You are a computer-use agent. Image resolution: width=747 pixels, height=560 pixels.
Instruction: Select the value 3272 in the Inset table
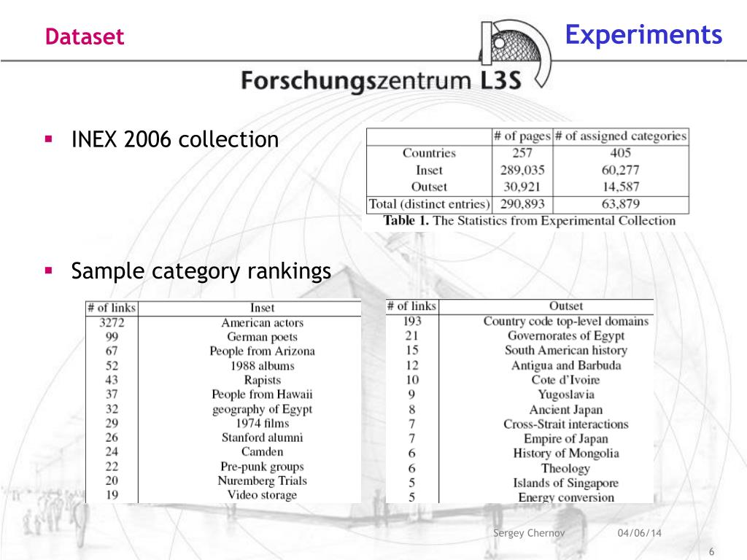pyautogui.click(x=112, y=323)
